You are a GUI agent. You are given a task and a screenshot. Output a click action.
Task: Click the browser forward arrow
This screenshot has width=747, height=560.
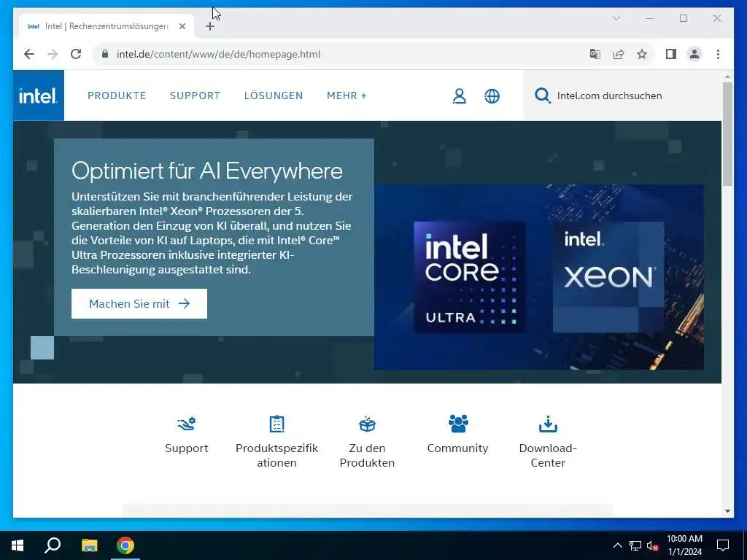(x=53, y=54)
